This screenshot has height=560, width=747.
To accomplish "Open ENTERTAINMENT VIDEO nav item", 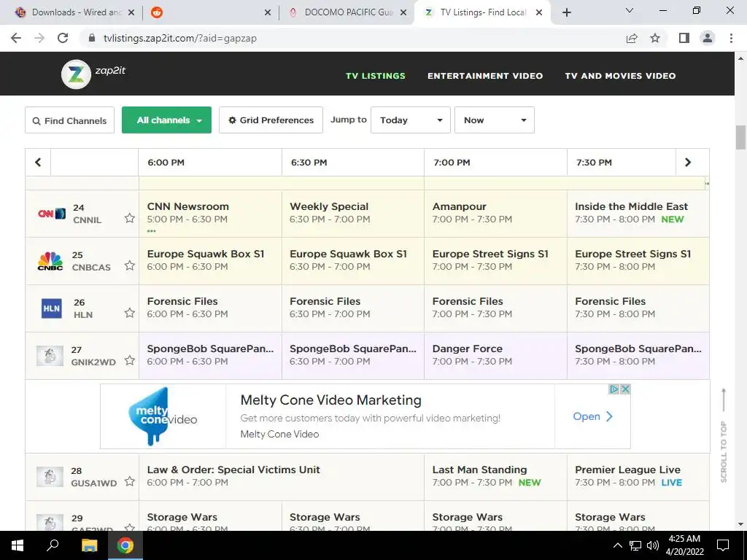I will tap(485, 76).
